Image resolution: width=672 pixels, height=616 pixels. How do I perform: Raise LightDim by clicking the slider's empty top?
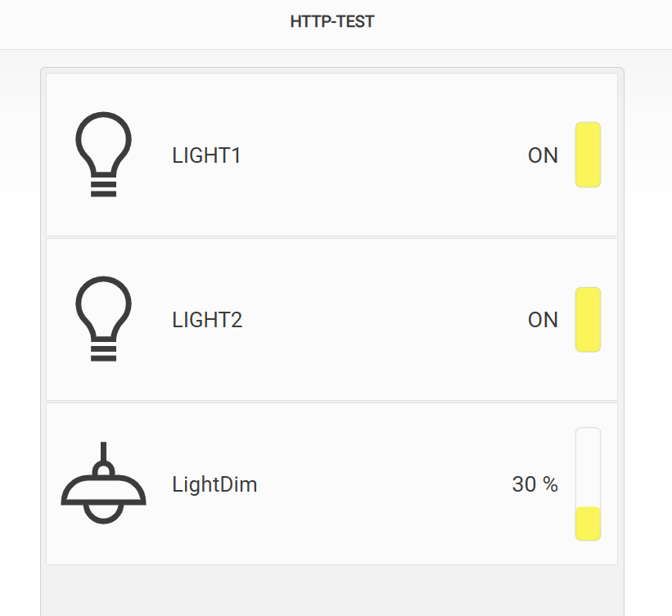(x=588, y=467)
